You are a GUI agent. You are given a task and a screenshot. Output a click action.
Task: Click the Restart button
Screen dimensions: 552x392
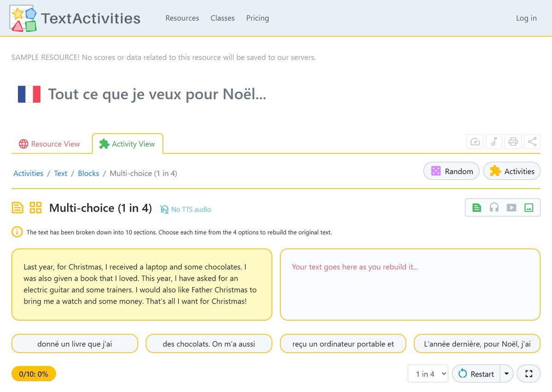pyautogui.click(x=477, y=374)
